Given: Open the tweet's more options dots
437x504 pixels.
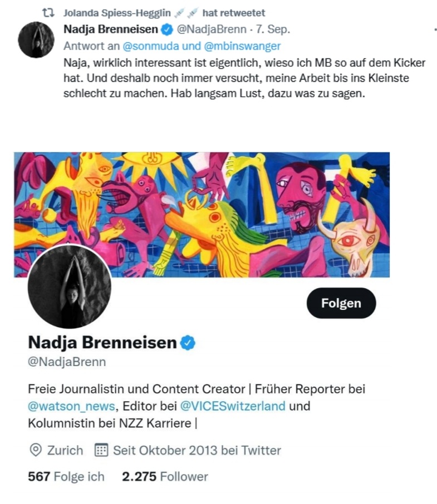Looking at the screenshot, I should coord(435,29).
